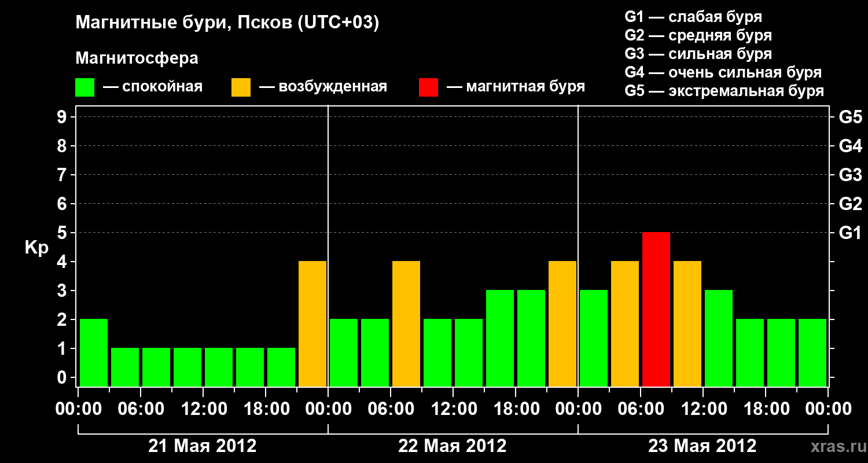Click the 'G3' label on right axis
868x463 pixels.
click(x=850, y=175)
